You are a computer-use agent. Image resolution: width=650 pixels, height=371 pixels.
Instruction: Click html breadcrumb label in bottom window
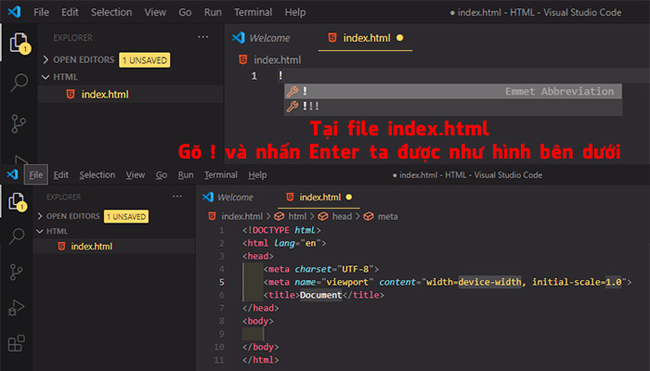pos(297,216)
